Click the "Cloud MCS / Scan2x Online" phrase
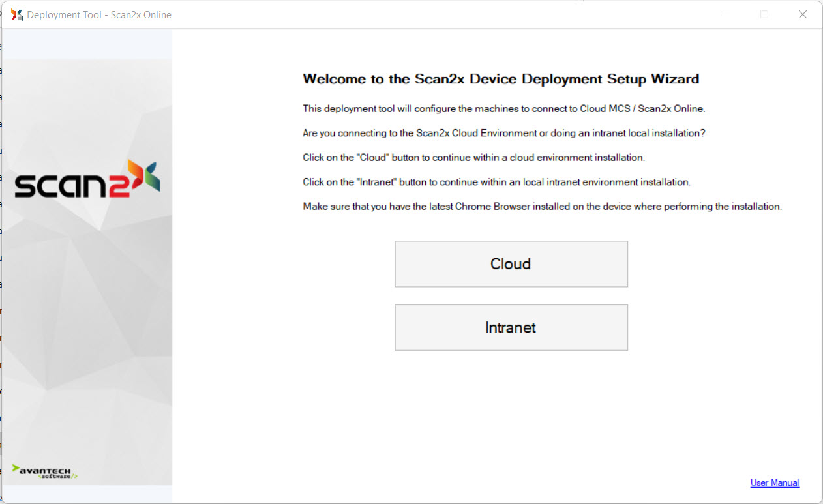This screenshot has height=504, width=823. [x=642, y=108]
